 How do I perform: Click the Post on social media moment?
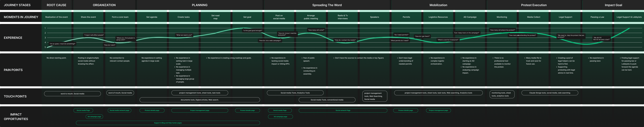click(279, 17)
